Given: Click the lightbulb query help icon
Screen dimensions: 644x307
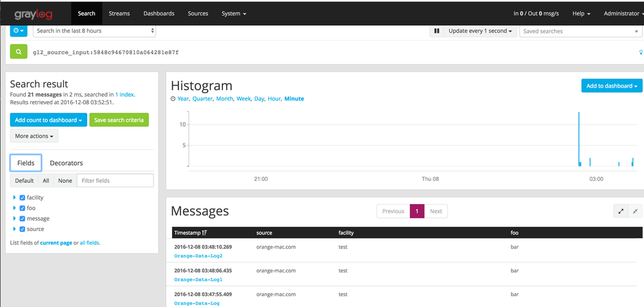Looking at the screenshot, I should [641, 52].
